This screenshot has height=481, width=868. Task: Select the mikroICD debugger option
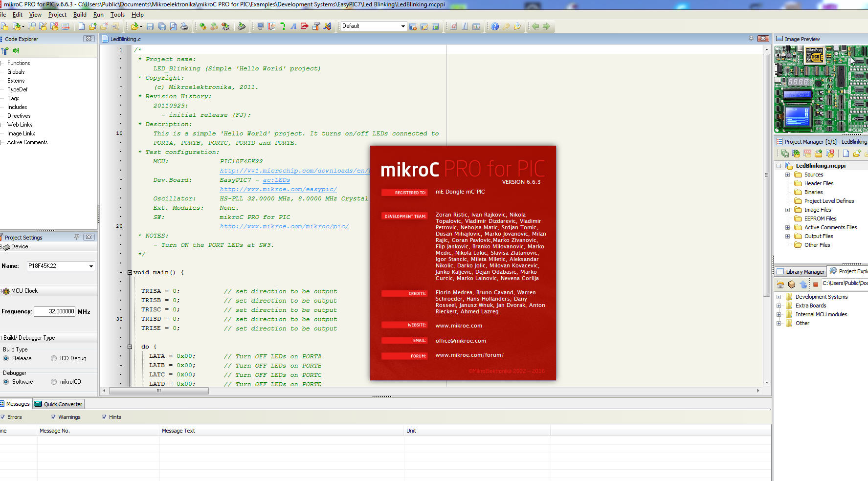[54, 382]
